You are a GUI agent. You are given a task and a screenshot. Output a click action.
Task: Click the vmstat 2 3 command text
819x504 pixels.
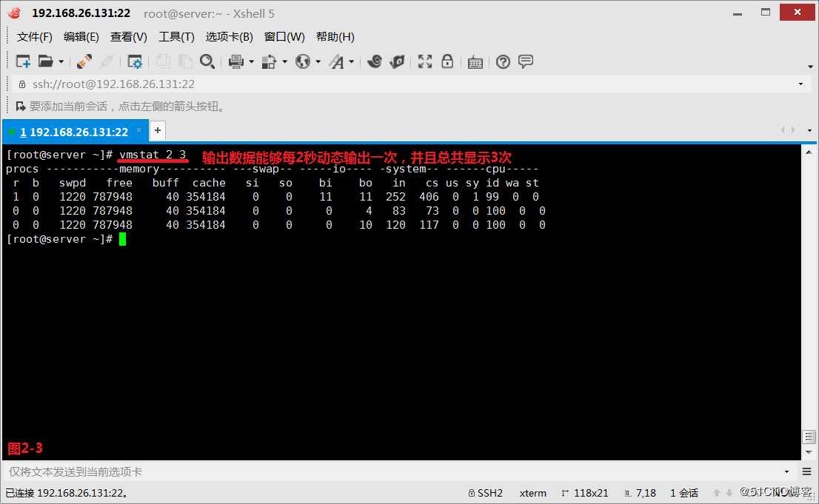(153, 155)
